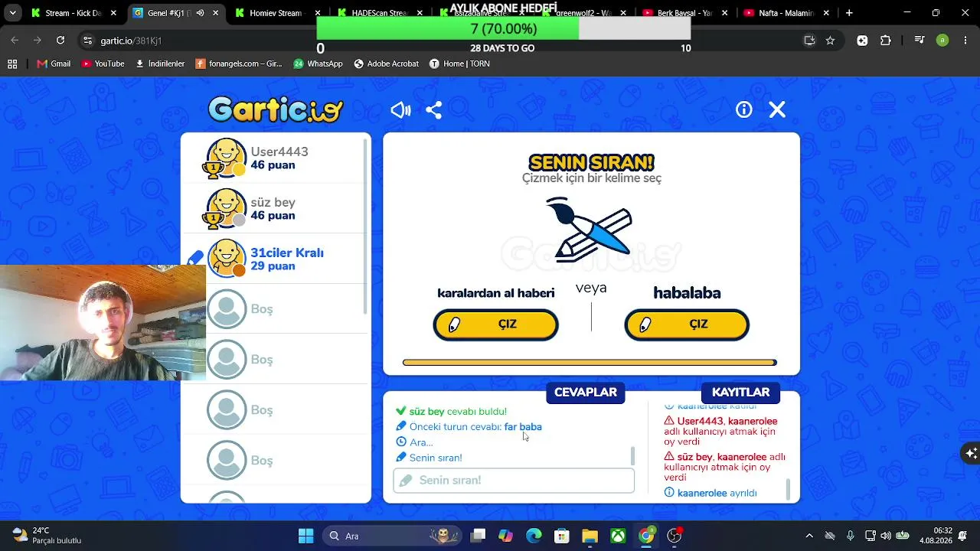This screenshot has width=980, height=551.
Task: Click the 31ciler Kralı avatar icon
Action: click(x=227, y=259)
